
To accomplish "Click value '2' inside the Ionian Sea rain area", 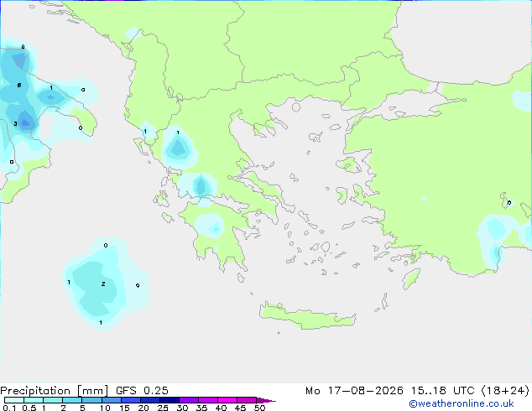I will (103, 284).
